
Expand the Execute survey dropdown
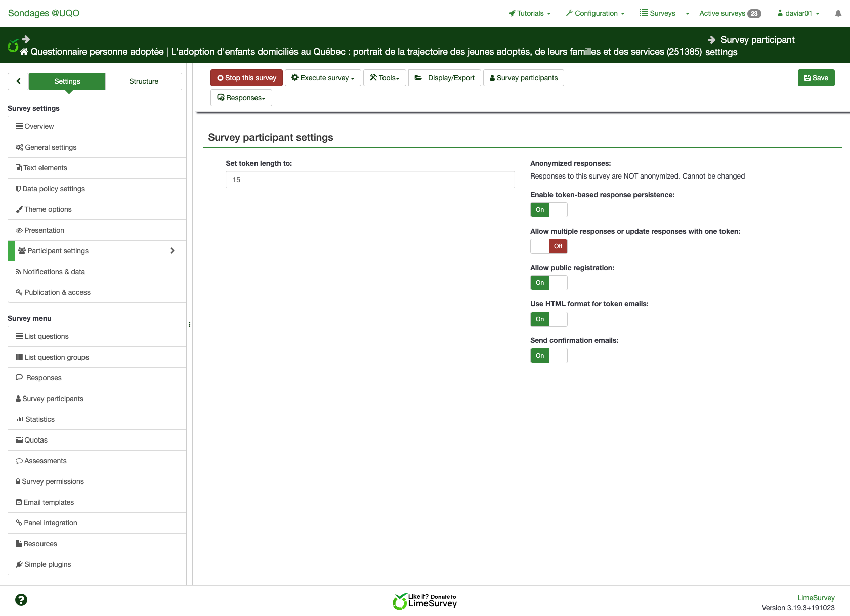323,78
